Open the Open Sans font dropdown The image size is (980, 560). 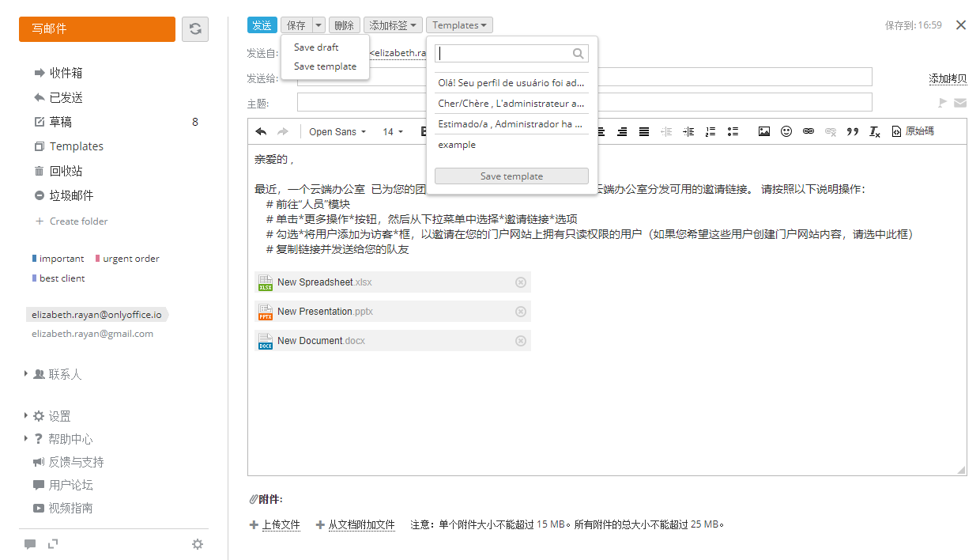(337, 132)
